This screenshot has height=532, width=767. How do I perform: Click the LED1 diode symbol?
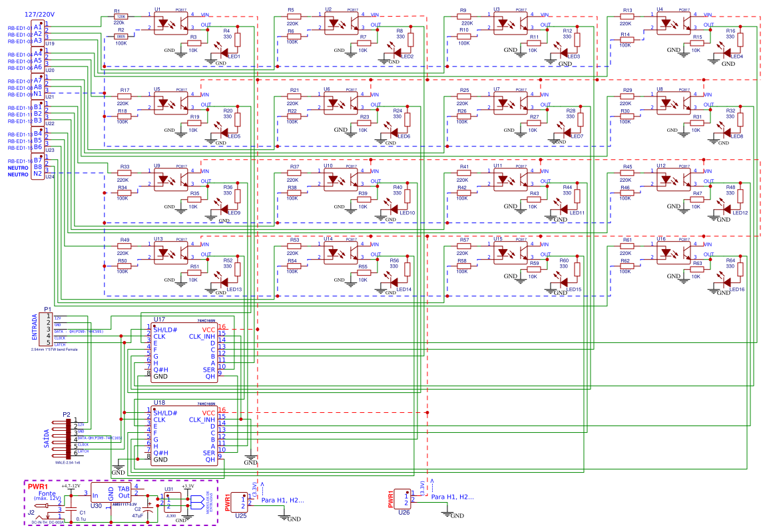point(224,53)
